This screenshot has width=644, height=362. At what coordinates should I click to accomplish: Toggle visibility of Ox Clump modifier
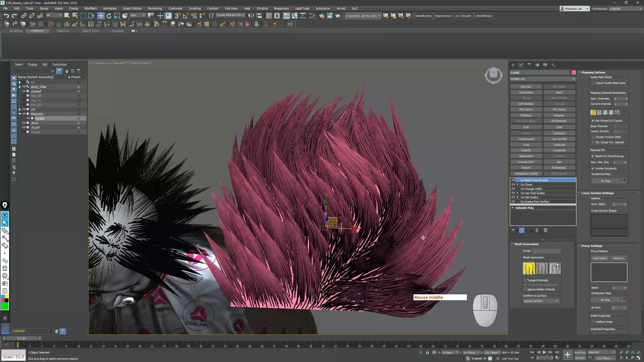tap(513, 185)
